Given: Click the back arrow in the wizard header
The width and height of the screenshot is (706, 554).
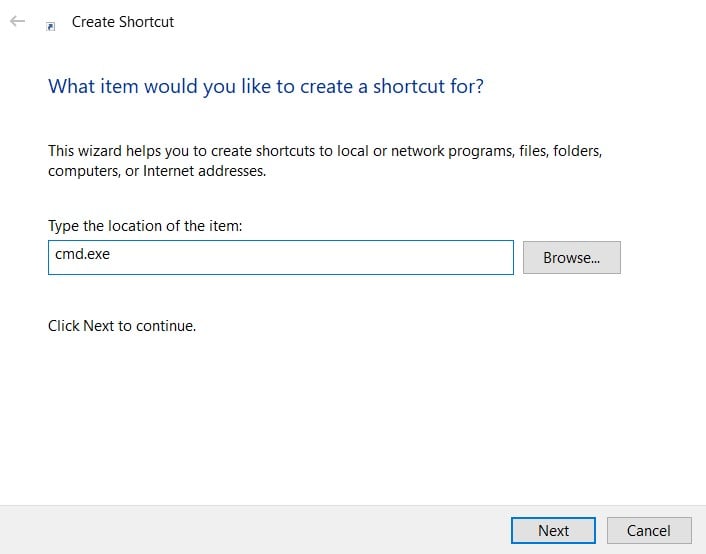Looking at the screenshot, I should coord(17,21).
